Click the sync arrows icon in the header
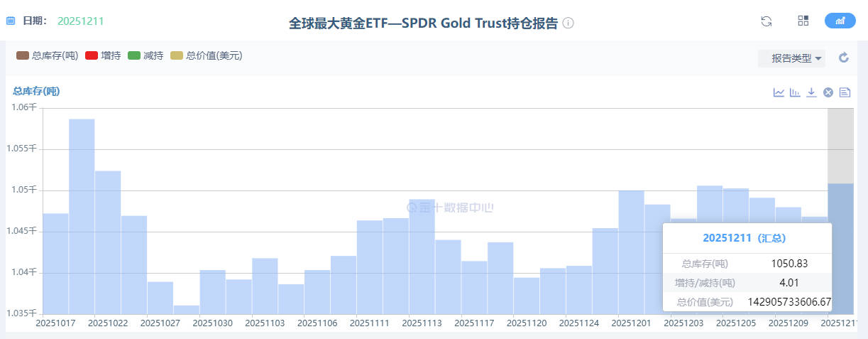The height and width of the screenshot is (339, 868). [767, 21]
